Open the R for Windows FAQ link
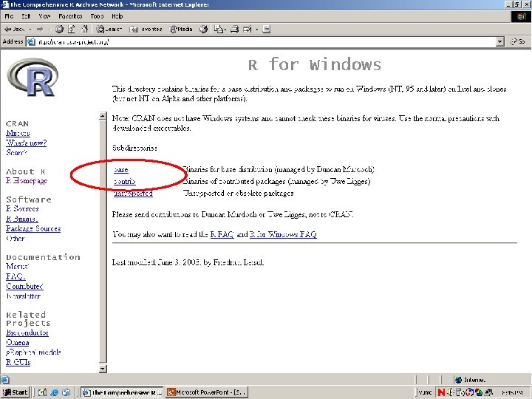The image size is (532, 399). pos(283,234)
